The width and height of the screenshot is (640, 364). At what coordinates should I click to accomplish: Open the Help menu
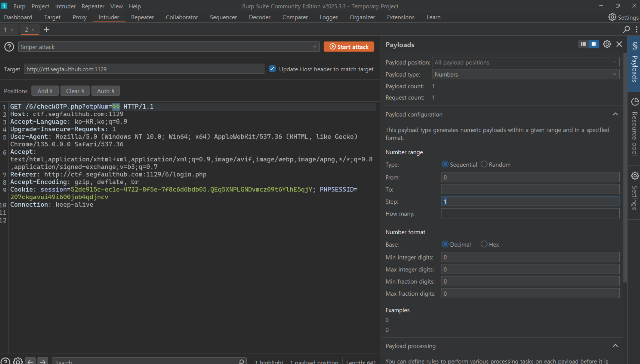[135, 6]
